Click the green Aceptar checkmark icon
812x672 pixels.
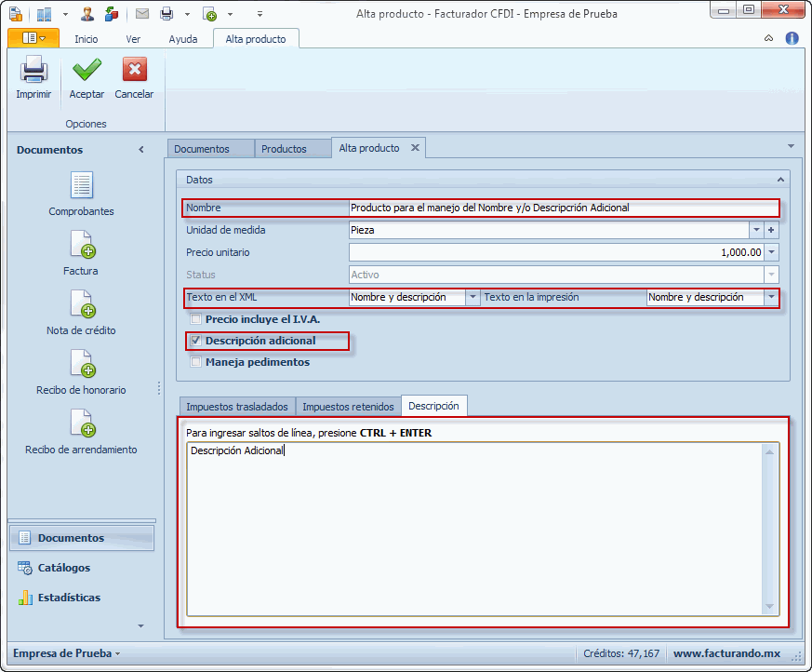pyautogui.click(x=87, y=71)
